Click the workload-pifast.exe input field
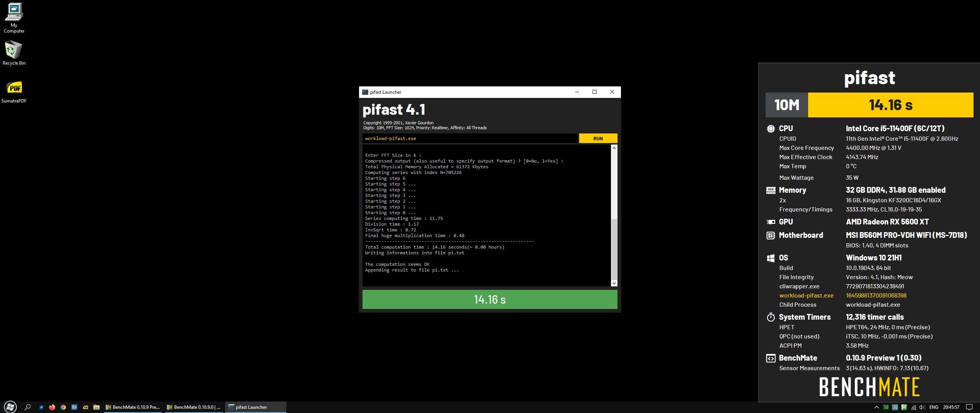Viewport: 980px width, 413px height. (x=470, y=138)
